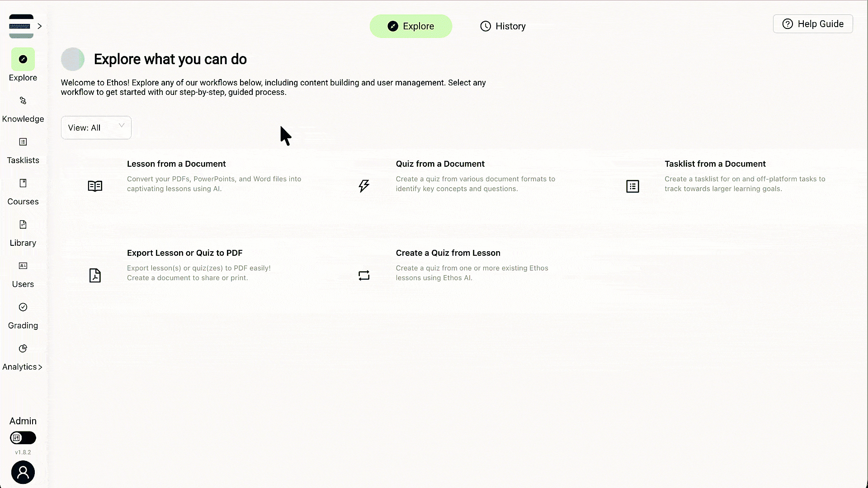Click the Create a Quiz from Lesson loop icon

pyautogui.click(x=364, y=275)
